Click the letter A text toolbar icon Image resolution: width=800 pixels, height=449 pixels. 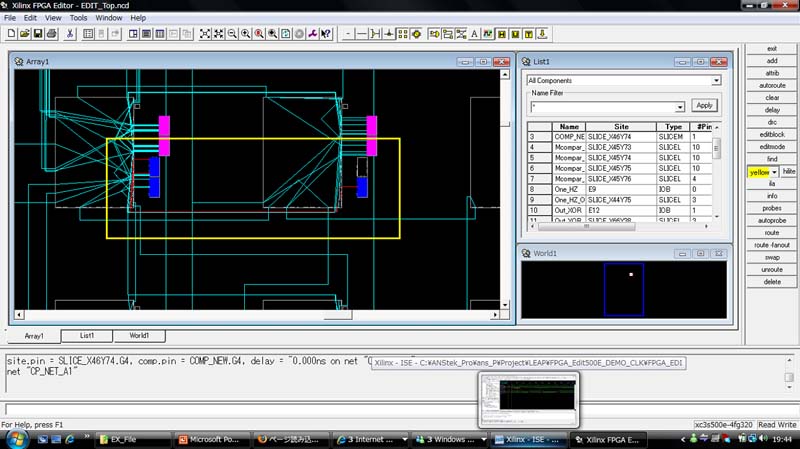(x=474, y=34)
